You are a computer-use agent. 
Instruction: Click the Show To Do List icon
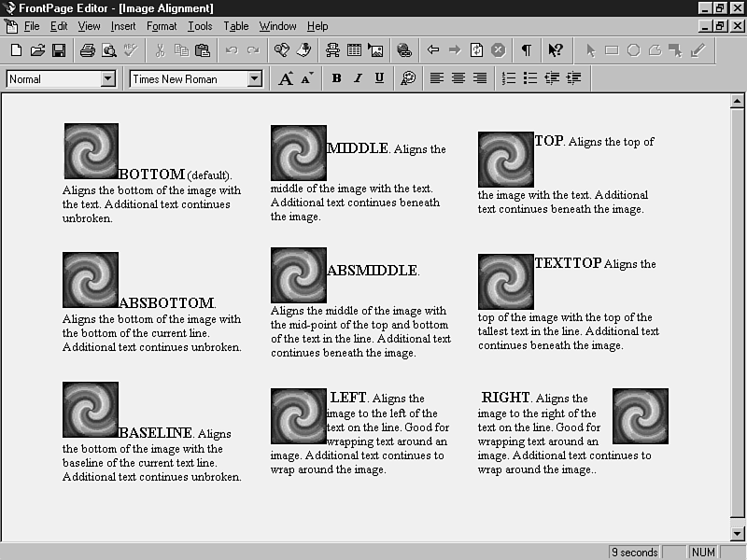pyautogui.click(x=303, y=50)
